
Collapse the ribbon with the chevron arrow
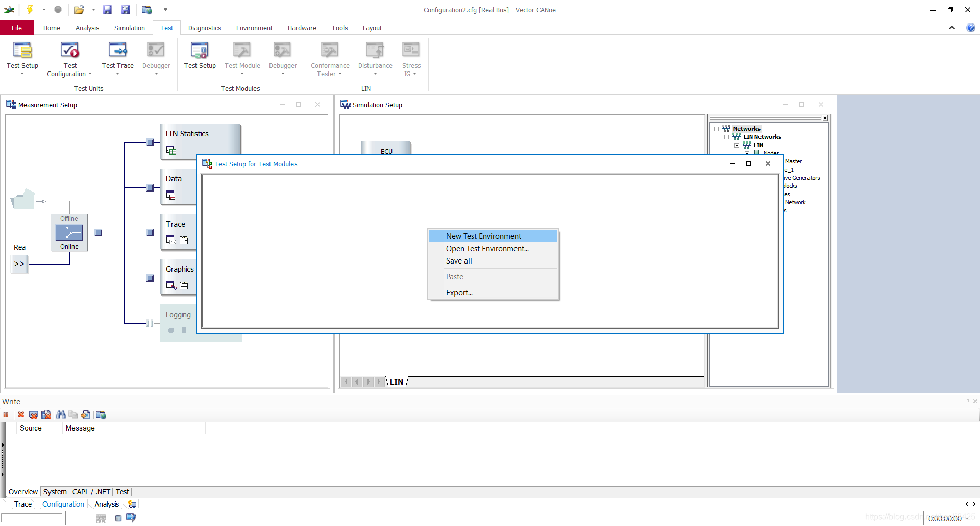click(x=952, y=28)
